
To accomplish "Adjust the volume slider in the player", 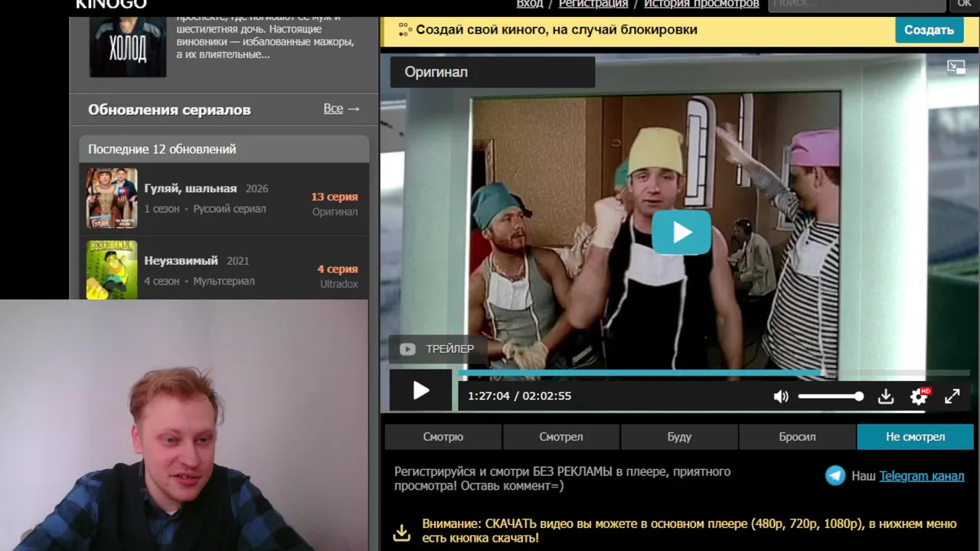I will click(831, 396).
